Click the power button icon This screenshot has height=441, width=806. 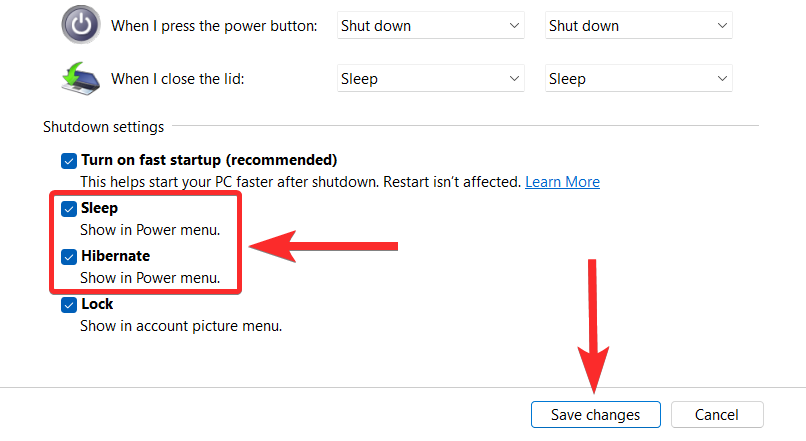(x=80, y=25)
